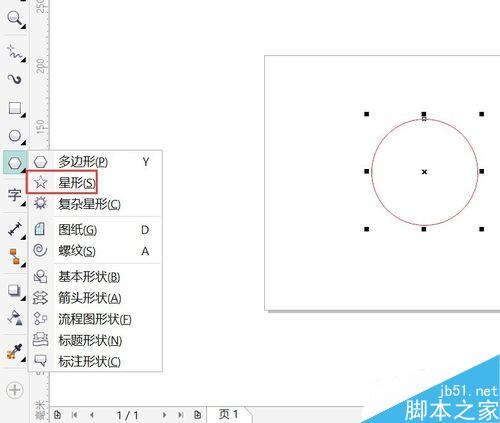
Task: Go to the last page
Action: 180,415
